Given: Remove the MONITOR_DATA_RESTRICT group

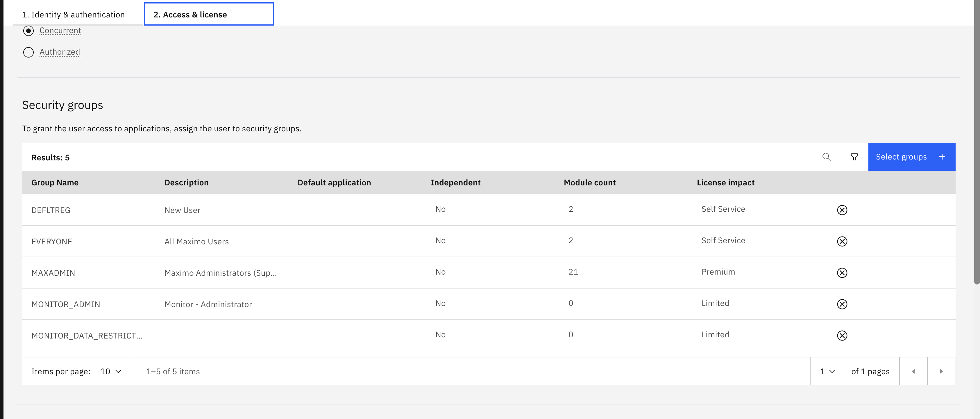Looking at the screenshot, I should pos(842,335).
